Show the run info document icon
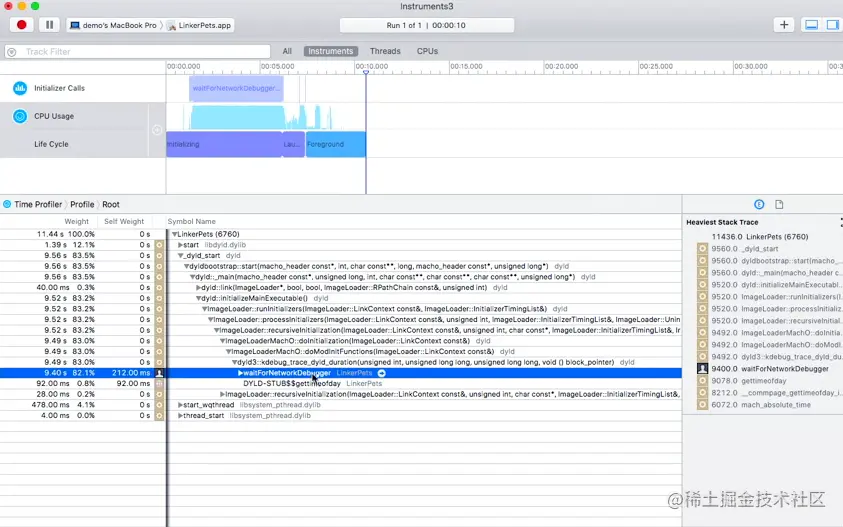The height and width of the screenshot is (527, 843). tap(779, 204)
